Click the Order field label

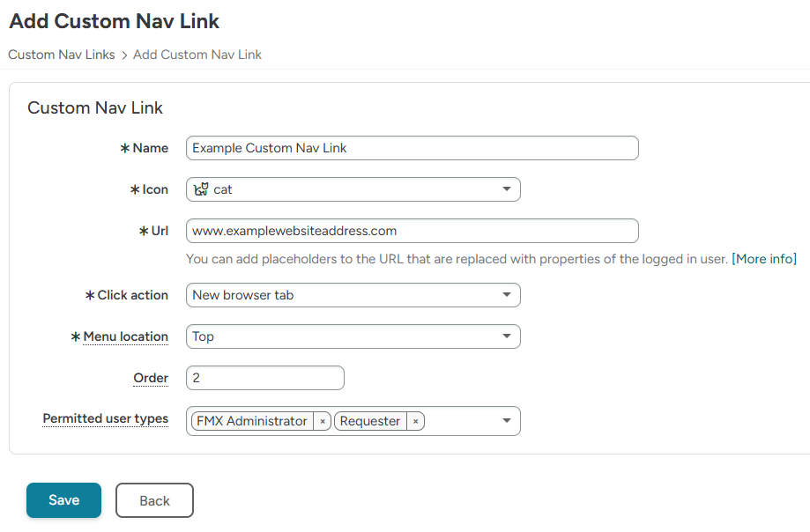tap(151, 378)
